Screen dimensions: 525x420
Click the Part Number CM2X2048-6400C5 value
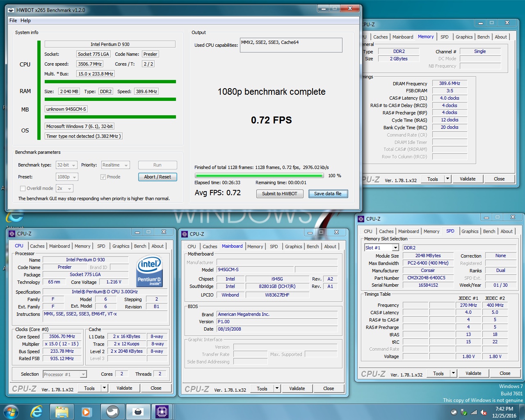pos(428,278)
